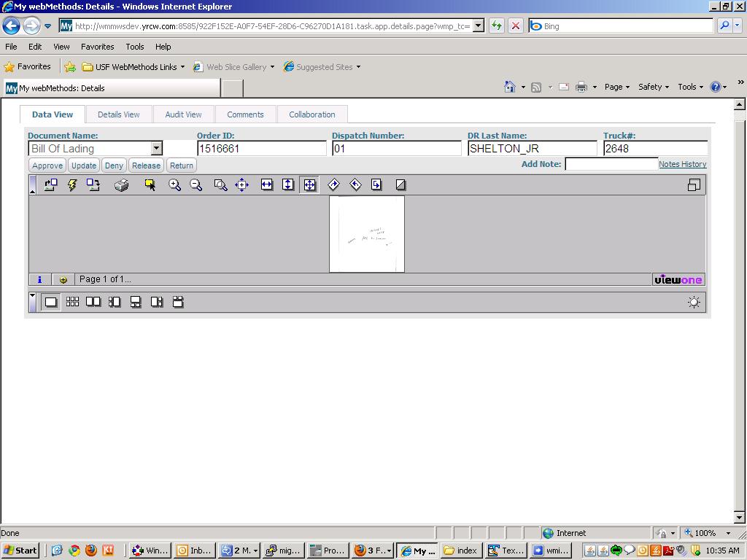Click the Return button

pyautogui.click(x=182, y=166)
